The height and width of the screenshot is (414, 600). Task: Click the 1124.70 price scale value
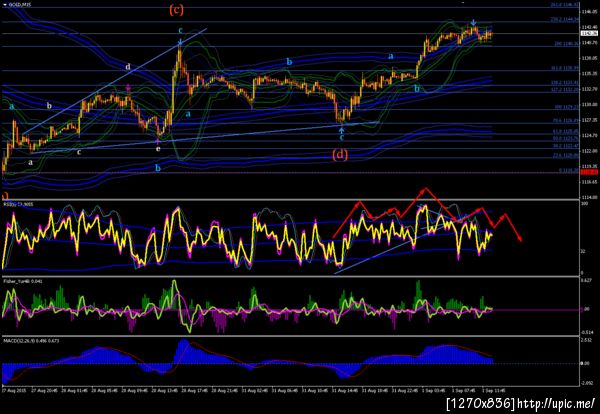pos(589,135)
